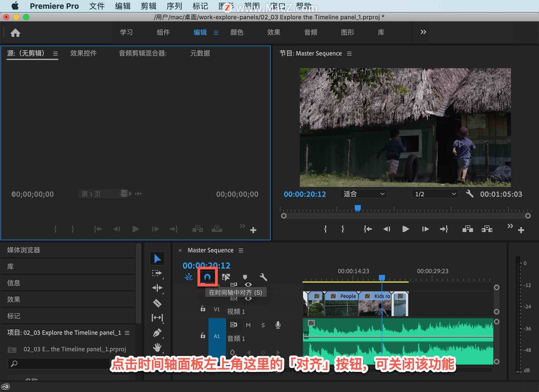Open the 媒体浏览器 panel
This screenshot has width=539, height=392.
pyautogui.click(x=24, y=250)
